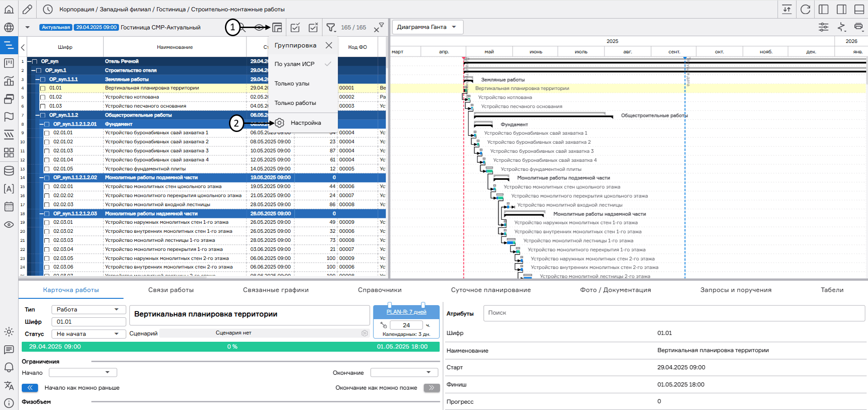Click the language translate icon in sidebar
This screenshot has width=868, height=410.
tap(9, 385)
